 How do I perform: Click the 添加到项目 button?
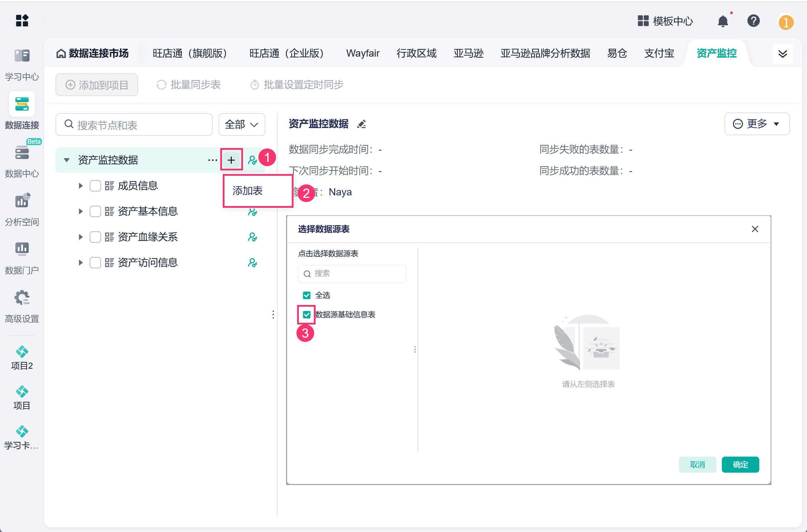pyautogui.click(x=97, y=85)
